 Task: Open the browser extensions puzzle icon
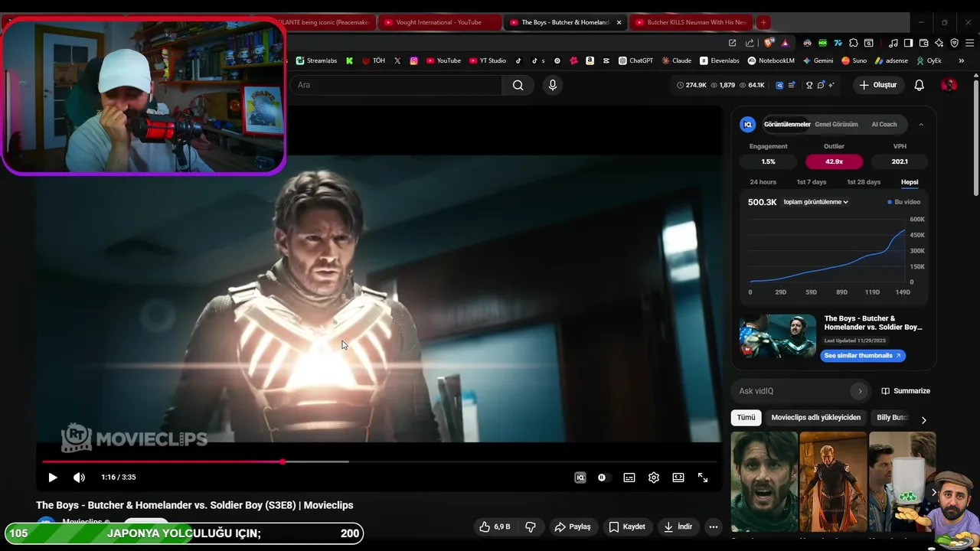point(854,43)
